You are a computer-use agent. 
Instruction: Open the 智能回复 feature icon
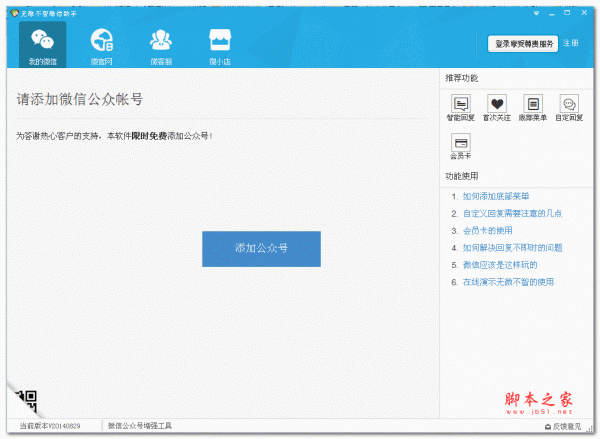pos(461,108)
